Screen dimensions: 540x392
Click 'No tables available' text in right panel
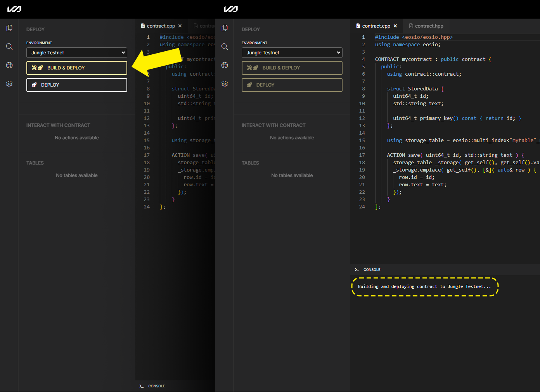point(292,175)
